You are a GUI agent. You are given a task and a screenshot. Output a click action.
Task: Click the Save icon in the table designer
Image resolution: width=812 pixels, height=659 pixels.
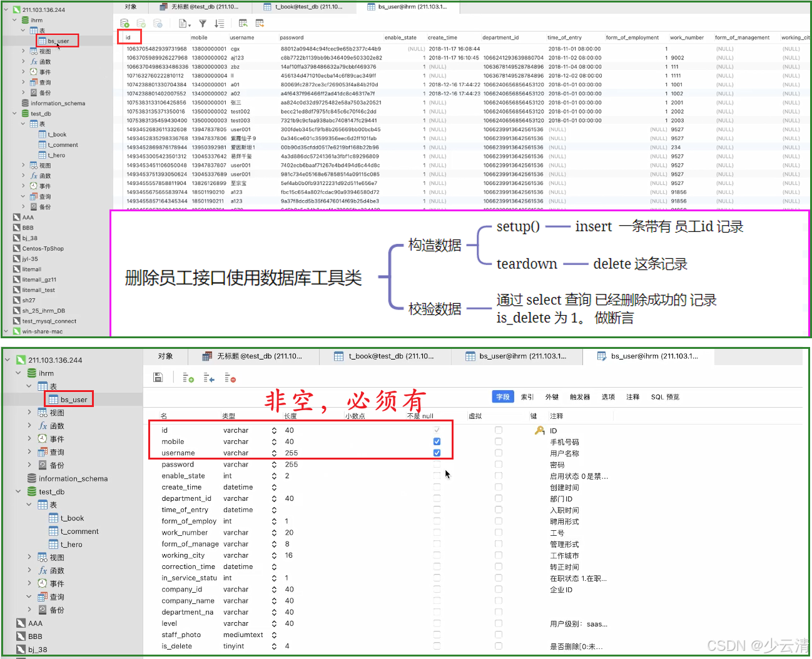click(x=158, y=377)
